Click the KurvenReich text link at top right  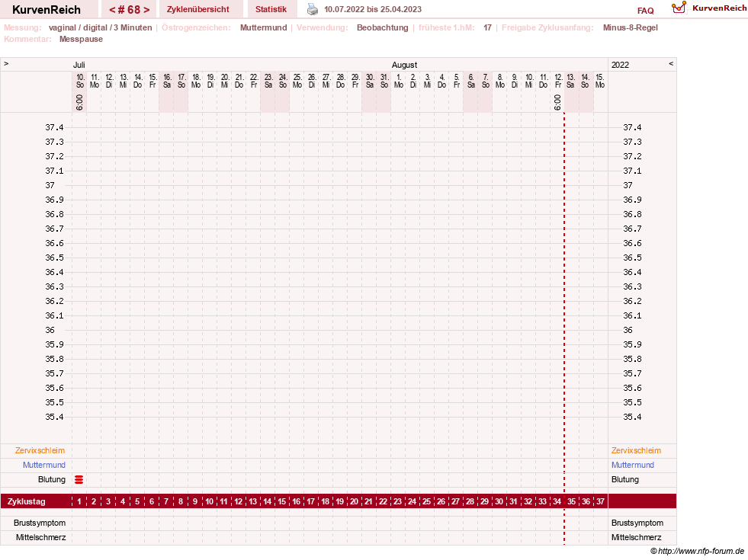pyautogui.click(x=719, y=8)
